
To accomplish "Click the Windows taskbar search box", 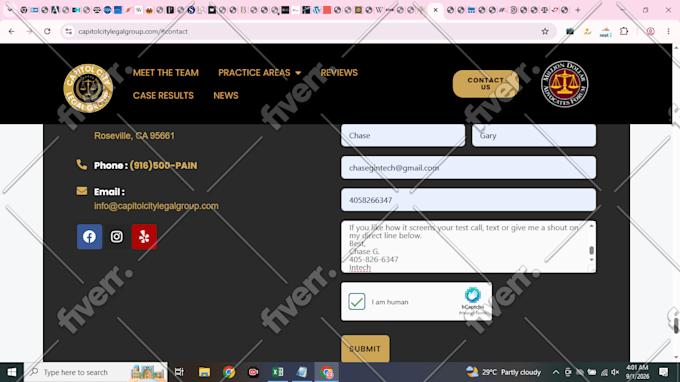I will pyautogui.click(x=95, y=372).
